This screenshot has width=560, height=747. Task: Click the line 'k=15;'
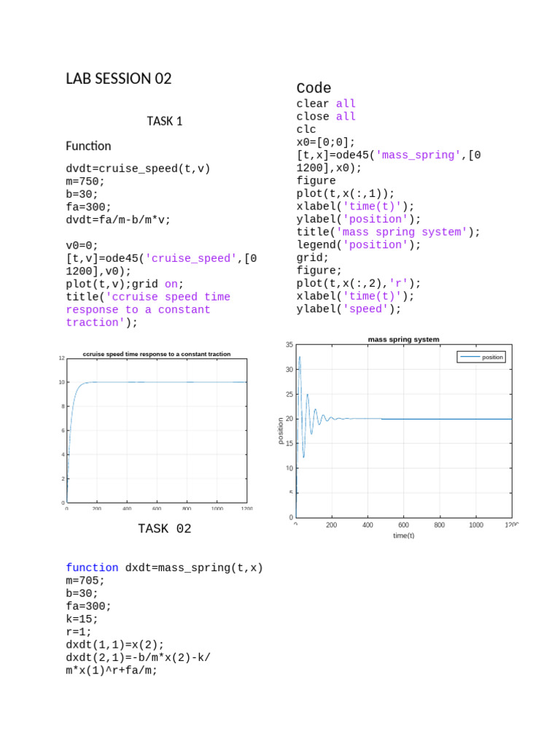82,619
